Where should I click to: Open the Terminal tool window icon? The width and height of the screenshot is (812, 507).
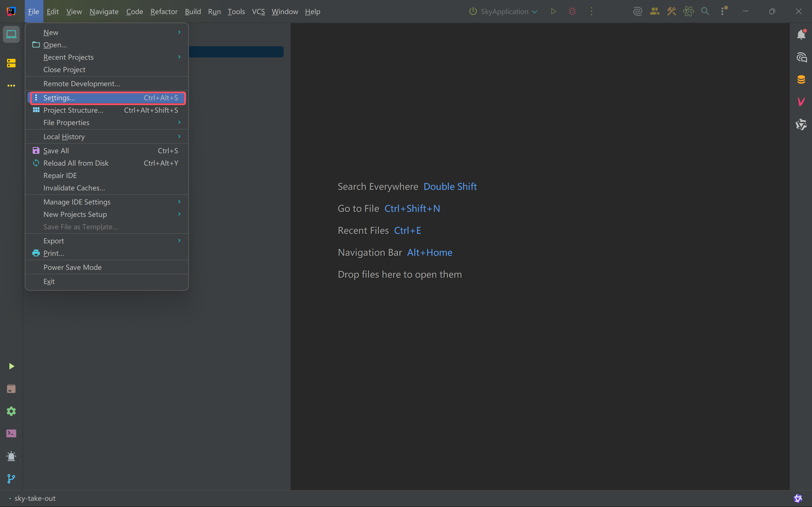point(11,433)
